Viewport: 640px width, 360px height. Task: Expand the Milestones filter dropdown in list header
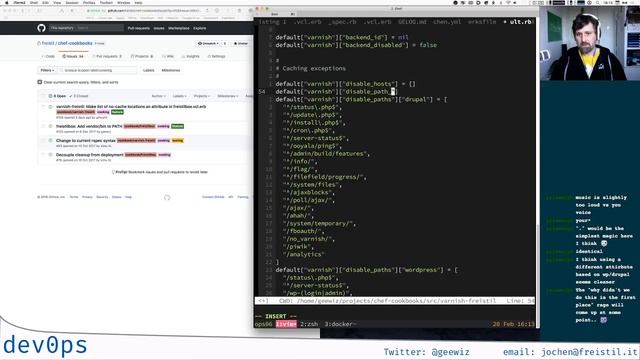[228, 96]
